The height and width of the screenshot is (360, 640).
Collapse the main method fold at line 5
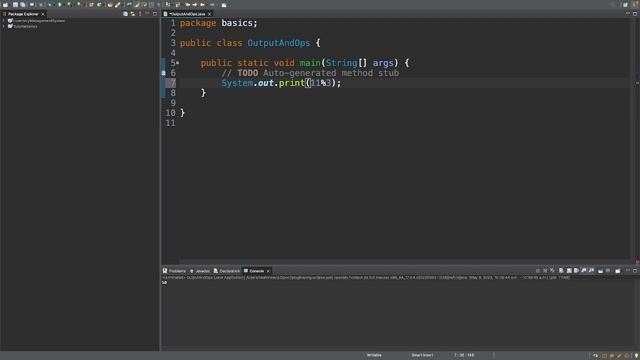coord(178,63)
